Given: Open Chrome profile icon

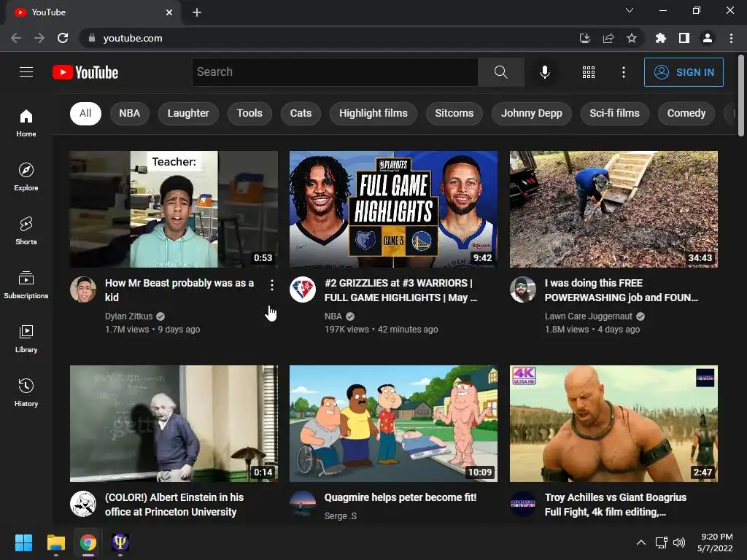Looking at the screenshot, I should (708, 38).
